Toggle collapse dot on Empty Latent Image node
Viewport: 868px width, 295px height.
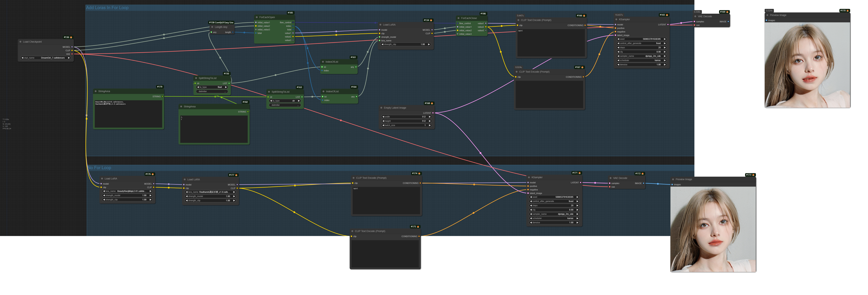pyautogui.click(x=381, y=108)
